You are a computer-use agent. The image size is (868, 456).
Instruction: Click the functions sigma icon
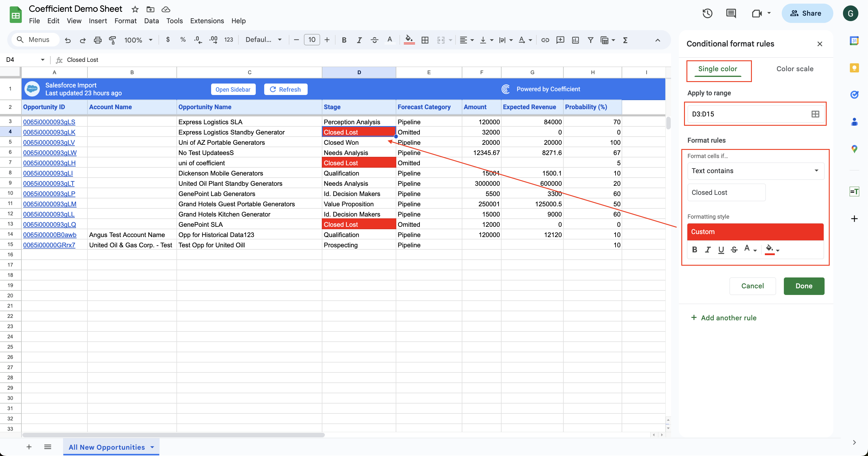(x=625, y=40)
